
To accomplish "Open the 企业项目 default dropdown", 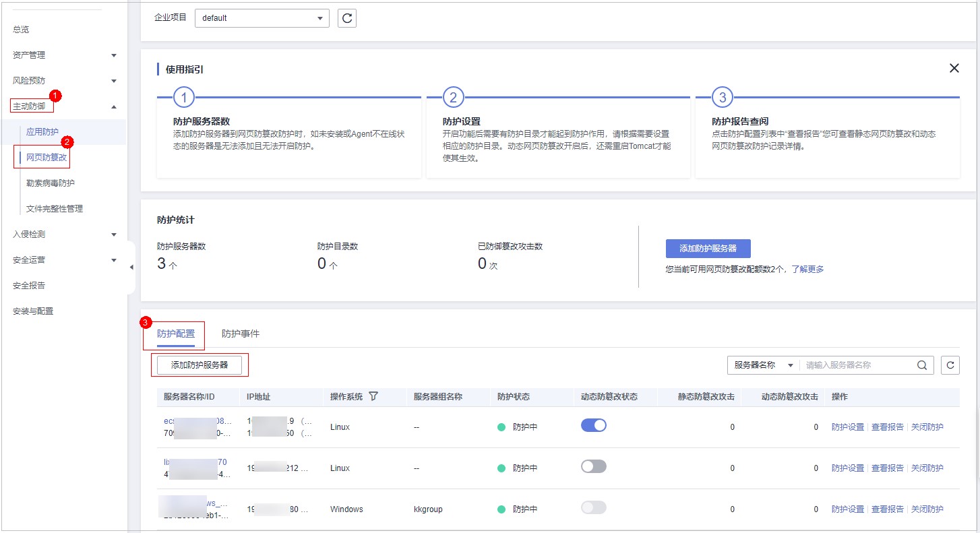I will (262, 18).
